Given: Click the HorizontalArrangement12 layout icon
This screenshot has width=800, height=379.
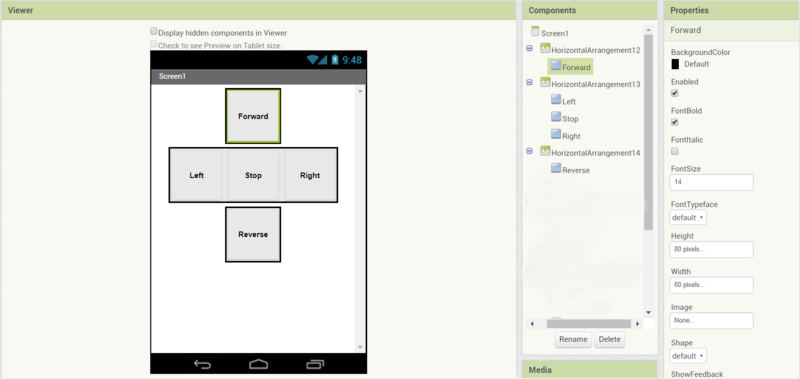Looking at the screenshot, I should coord(545,49).
